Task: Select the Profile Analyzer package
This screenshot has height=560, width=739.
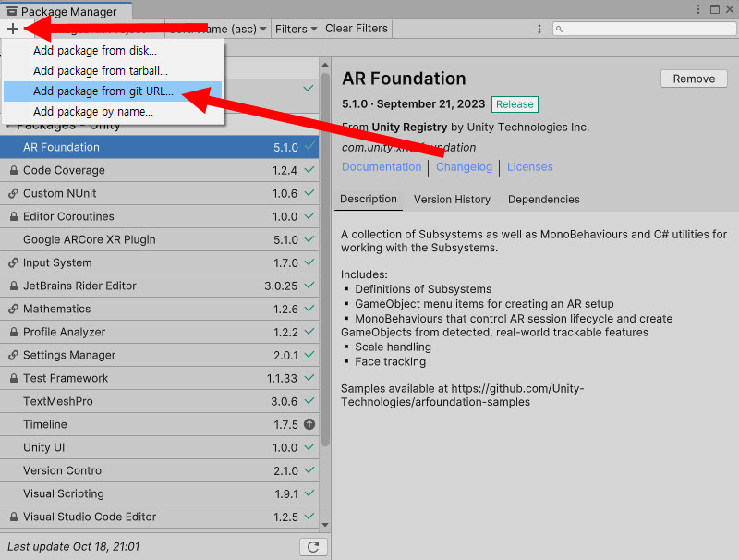Action: click(159, 332)
